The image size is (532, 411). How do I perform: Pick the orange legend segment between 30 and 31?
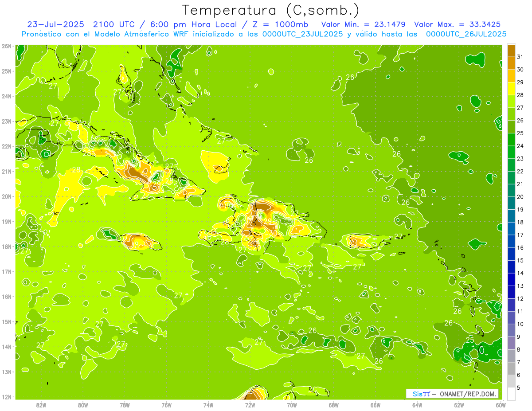pos(511,63)
